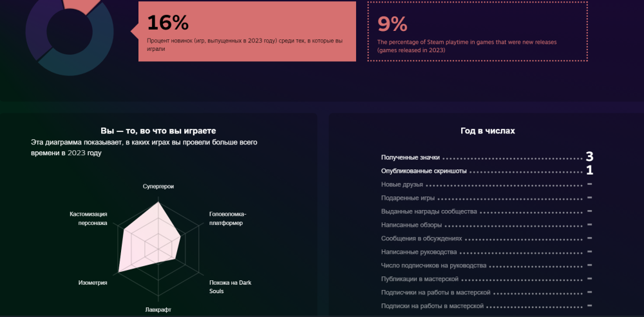Click the Публикации в мастерской row
644x317 pixels.
pyautogui.click(x=419, y=279)
